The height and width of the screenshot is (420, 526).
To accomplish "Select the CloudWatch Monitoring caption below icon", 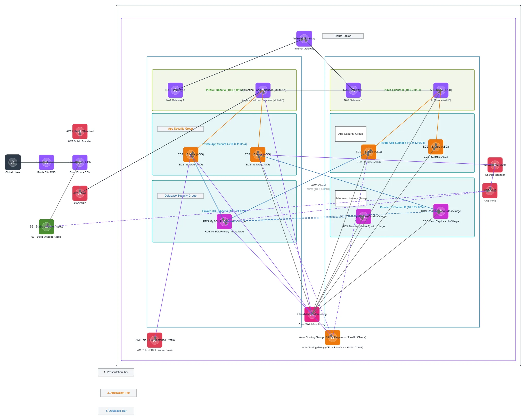I will 312,324.
